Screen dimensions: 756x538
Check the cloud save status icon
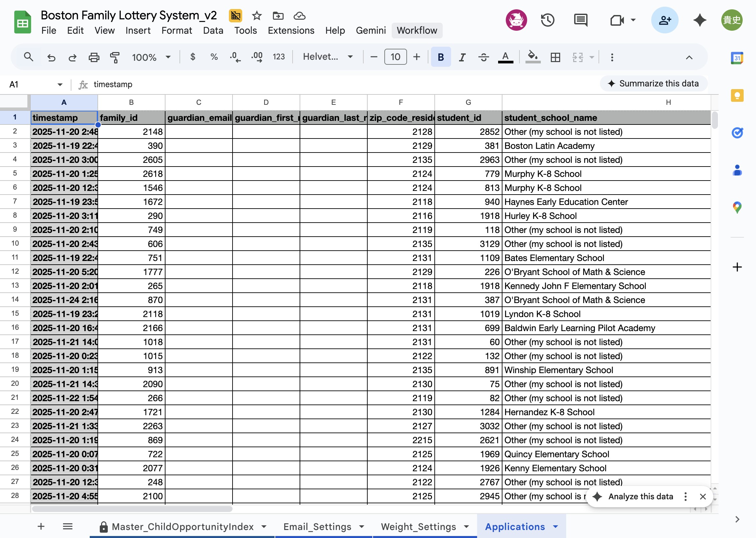299,16
